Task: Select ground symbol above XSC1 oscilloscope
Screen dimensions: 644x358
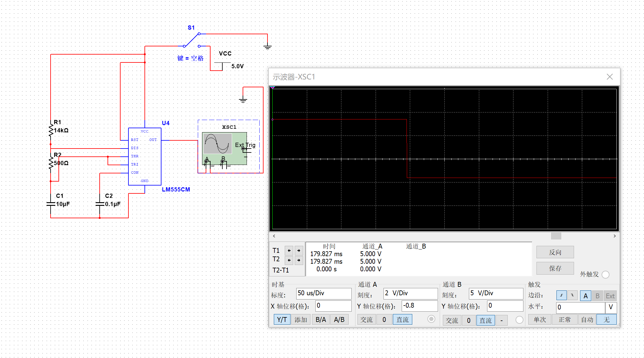Action: 243,100
